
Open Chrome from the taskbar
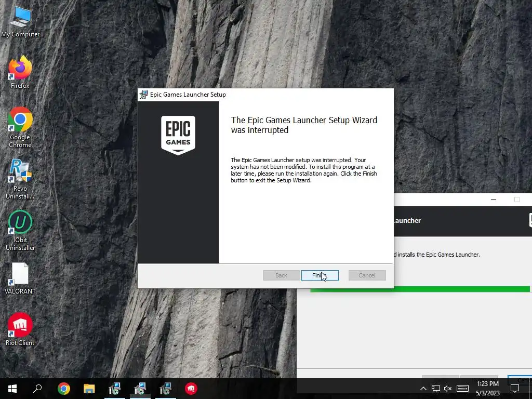pyautogui.click(x=63, y=389)
